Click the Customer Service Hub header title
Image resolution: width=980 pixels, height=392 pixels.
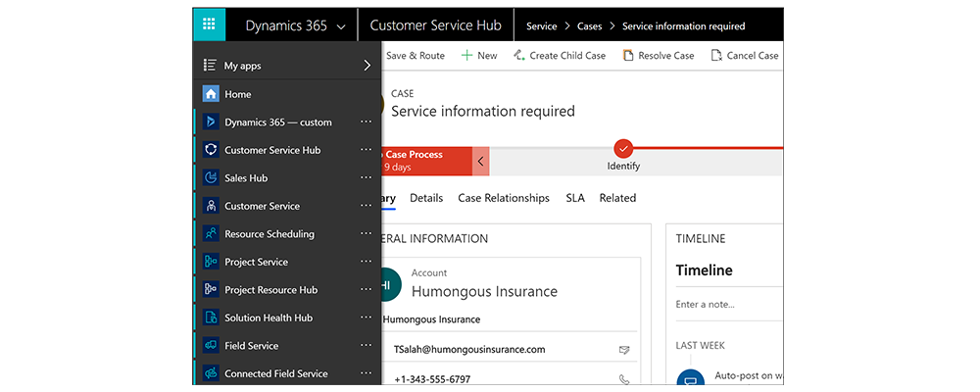tap(436, 25)
